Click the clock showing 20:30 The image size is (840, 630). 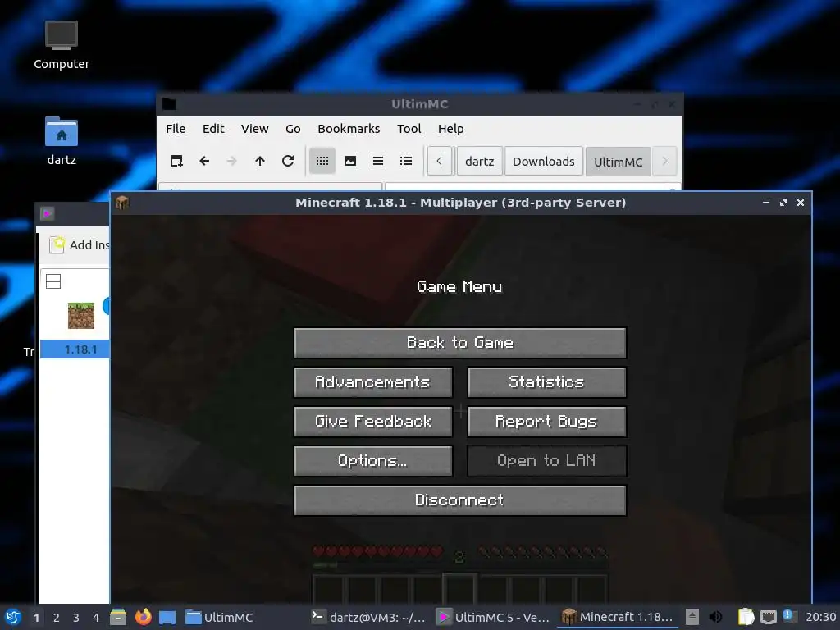[820, 617]
